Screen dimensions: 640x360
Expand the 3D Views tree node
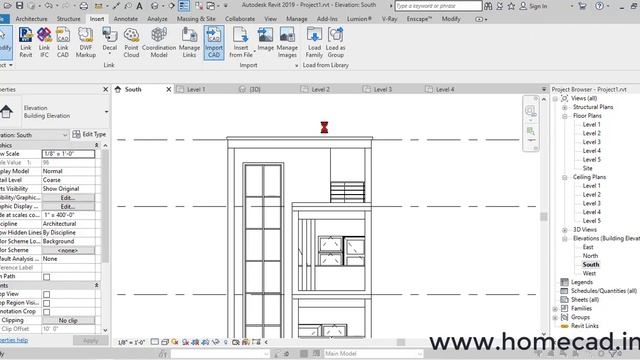[x=565, y=230]
